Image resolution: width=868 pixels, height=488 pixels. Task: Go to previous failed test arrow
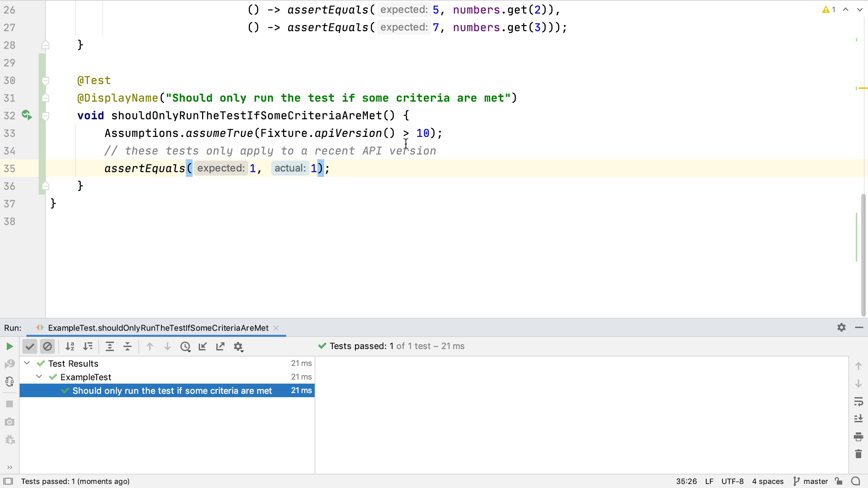click(150, 346)
